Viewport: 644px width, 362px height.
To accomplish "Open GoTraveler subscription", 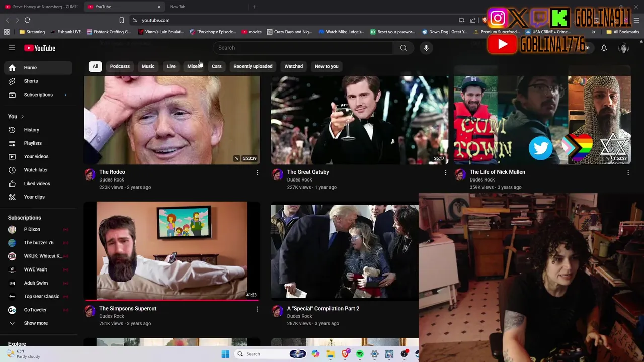I will pyautogui.click(x=39, y=310).
